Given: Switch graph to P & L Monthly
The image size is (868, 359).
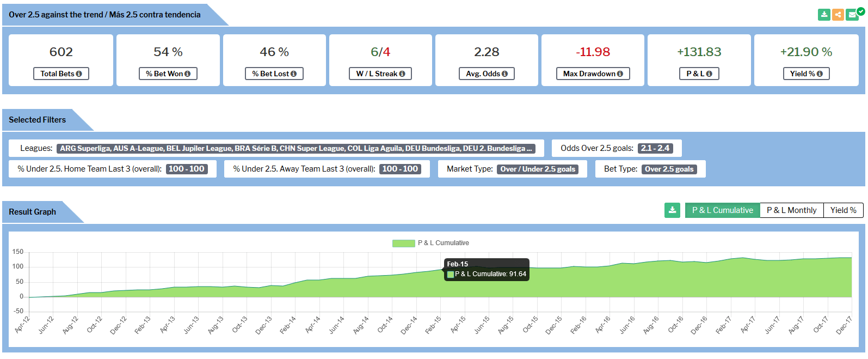Looking at the screenshot, I should tap(791, 210).
